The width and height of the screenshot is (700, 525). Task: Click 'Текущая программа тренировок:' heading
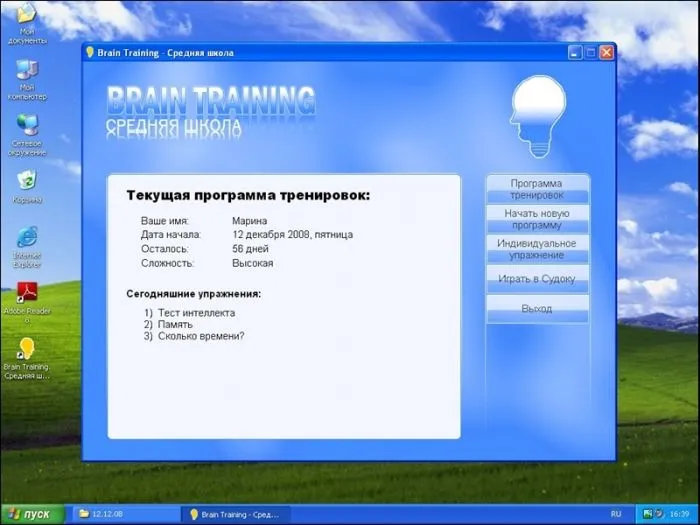coord(248,196)
